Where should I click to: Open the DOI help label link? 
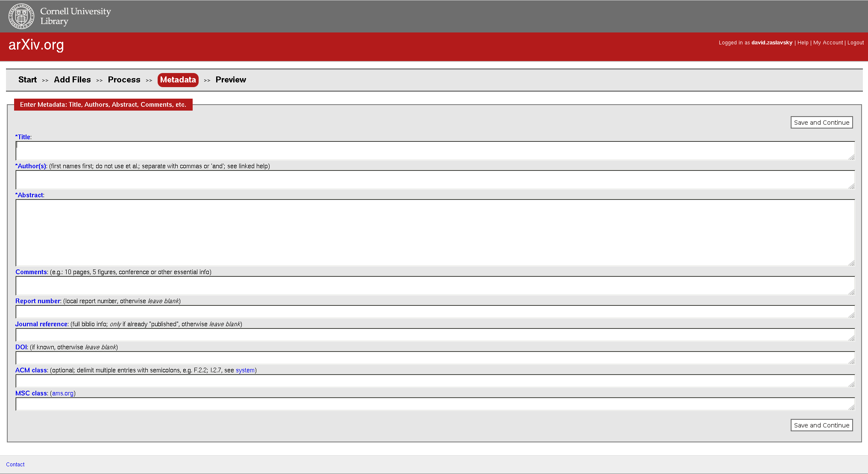click(21, 347)
